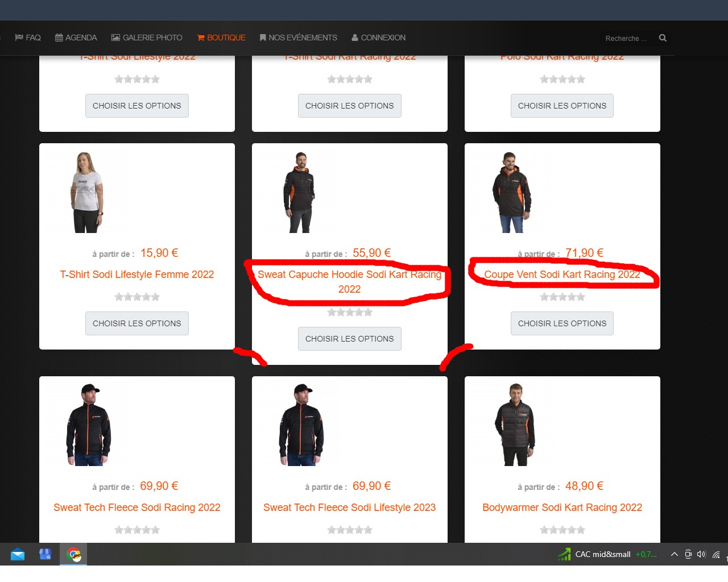Click the star rating under Sweat Tech Fleece Sodi Lifestyle 2023
Image resolution: width=728 pixels, height=582 pixels.
pos(350,530)
